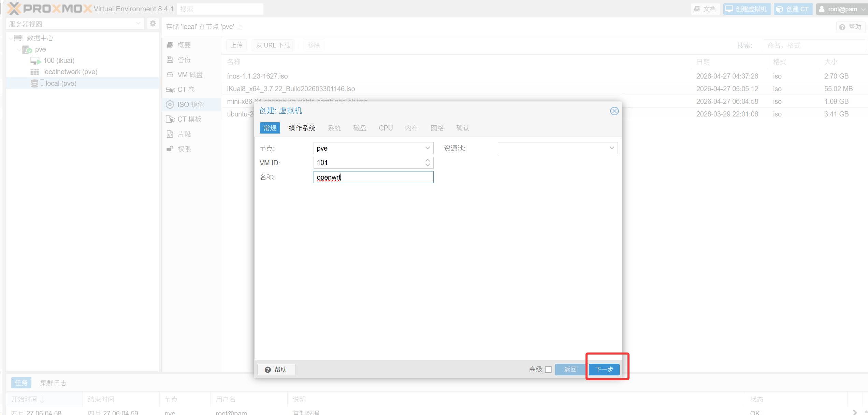This screenshot has height=415, width=868.
Task: Click the 100 (ikuai) VM icon
Action: tap(35, 61)
